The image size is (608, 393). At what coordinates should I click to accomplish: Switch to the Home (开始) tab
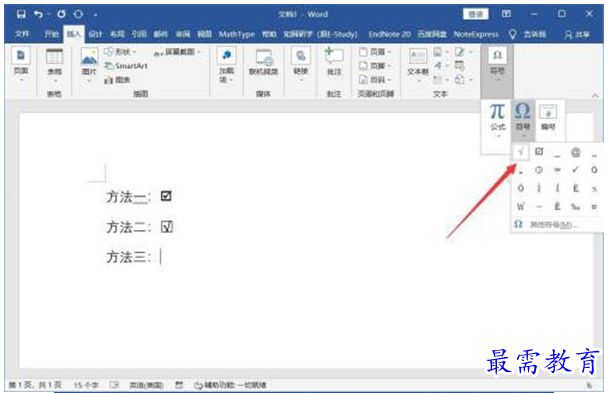point(51,34)
